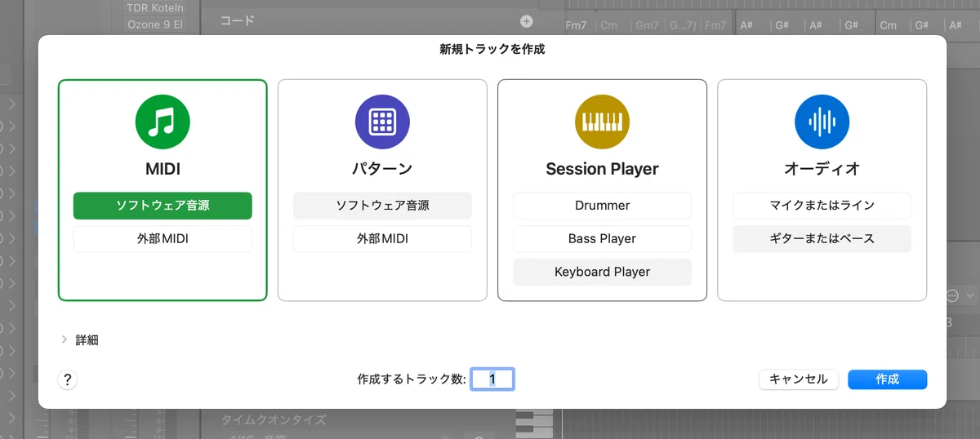Image resolution: width=980 pixels, height=439 pixels.
Task: Click the plus icon beside コード
Action: coord(527,21)
